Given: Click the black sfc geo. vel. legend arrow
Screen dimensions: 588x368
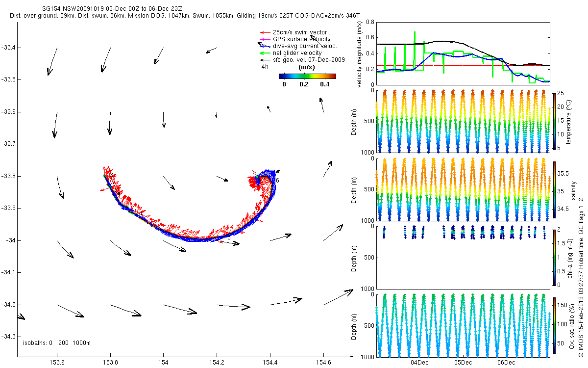Looking at the screenshot, I should (265, 59).
